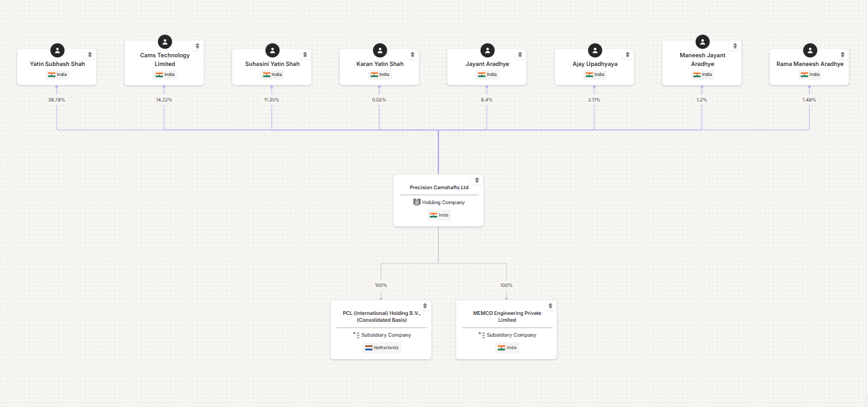Select the Jayant Aradhye name text

coord(487,64)
